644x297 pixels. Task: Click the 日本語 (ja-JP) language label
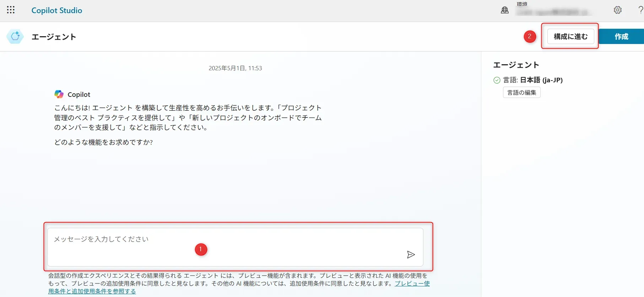coord(541,80)
